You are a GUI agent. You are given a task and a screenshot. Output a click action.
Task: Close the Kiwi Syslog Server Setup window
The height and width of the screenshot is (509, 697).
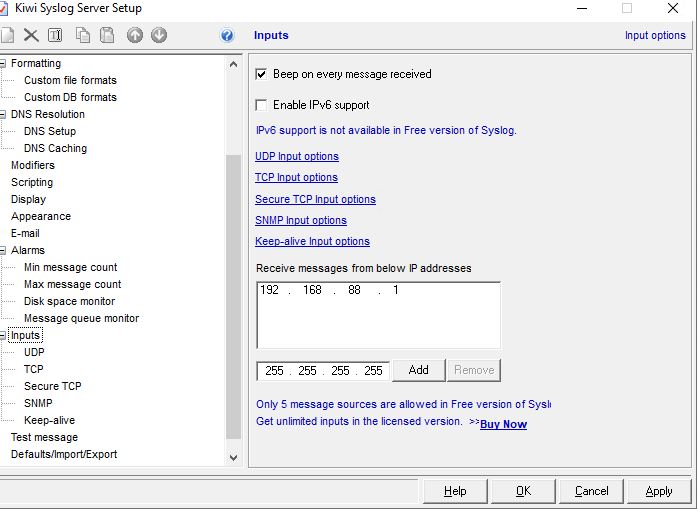[673, 8]
